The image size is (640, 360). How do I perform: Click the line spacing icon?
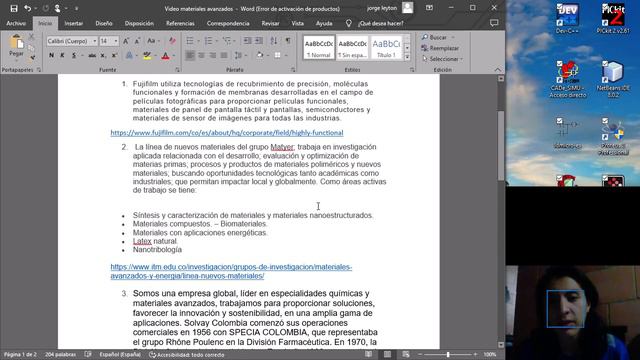click(x=238, y=55)
